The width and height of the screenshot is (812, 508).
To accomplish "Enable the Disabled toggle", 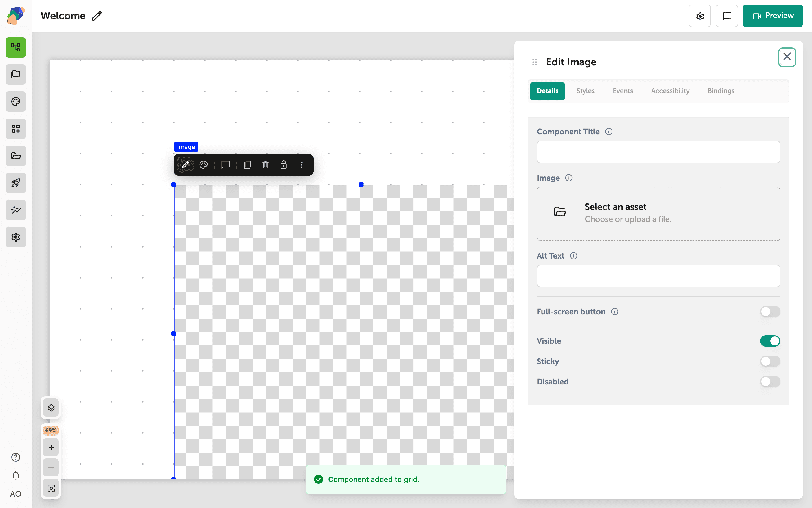I will (770, 382).
